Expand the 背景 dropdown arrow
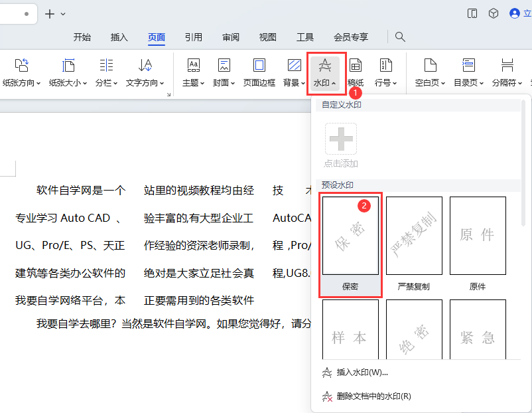532x413 pixels. (303, 83)
